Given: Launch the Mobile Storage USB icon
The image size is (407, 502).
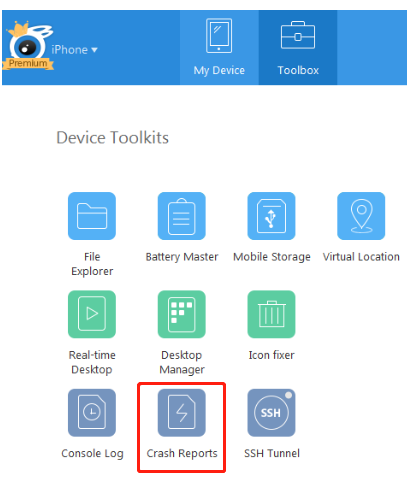Looking at the screenshot, I should (x=271, y=216).
